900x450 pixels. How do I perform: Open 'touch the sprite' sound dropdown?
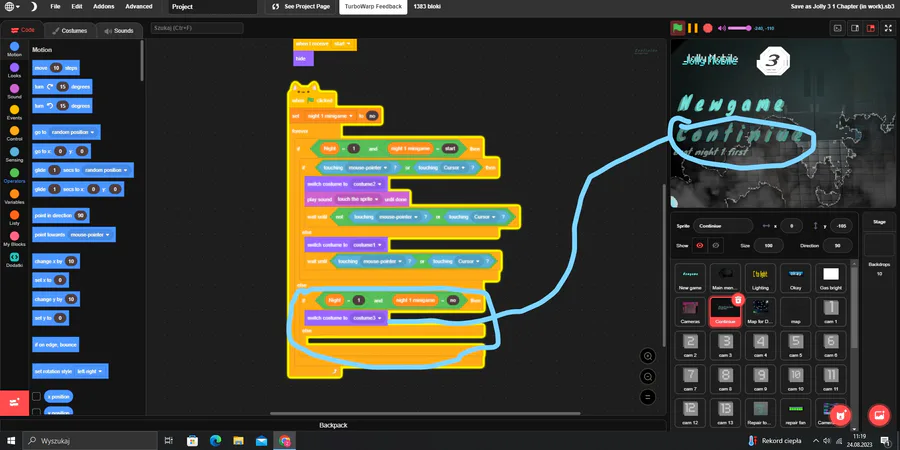pos(358,199)
